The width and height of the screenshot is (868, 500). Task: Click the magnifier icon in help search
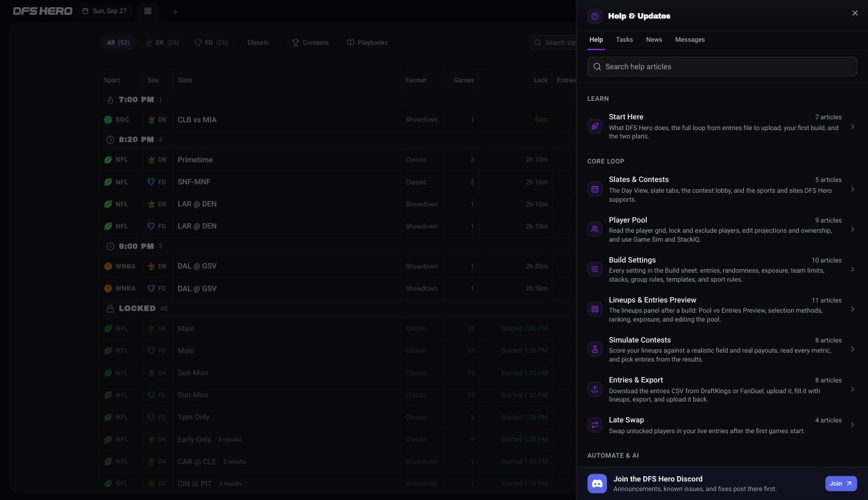[597, 67]
